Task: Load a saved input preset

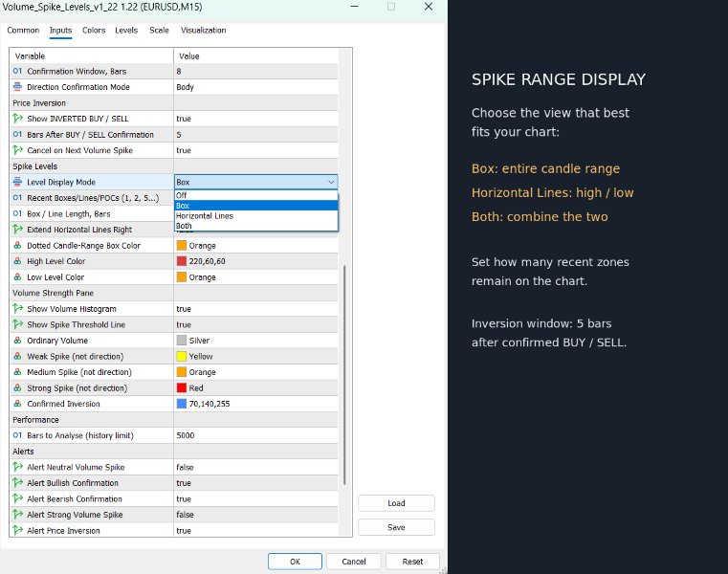Action: tap(396, 503)
